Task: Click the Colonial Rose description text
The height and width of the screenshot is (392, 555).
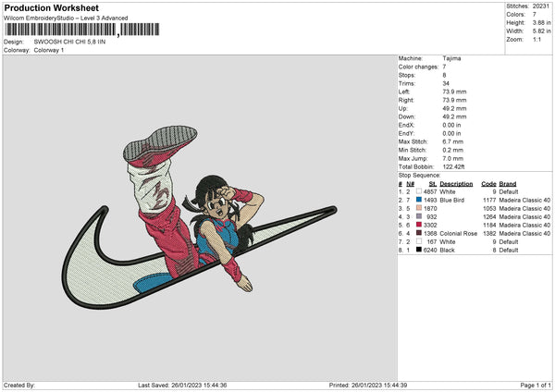Action: tap(459, 234)
